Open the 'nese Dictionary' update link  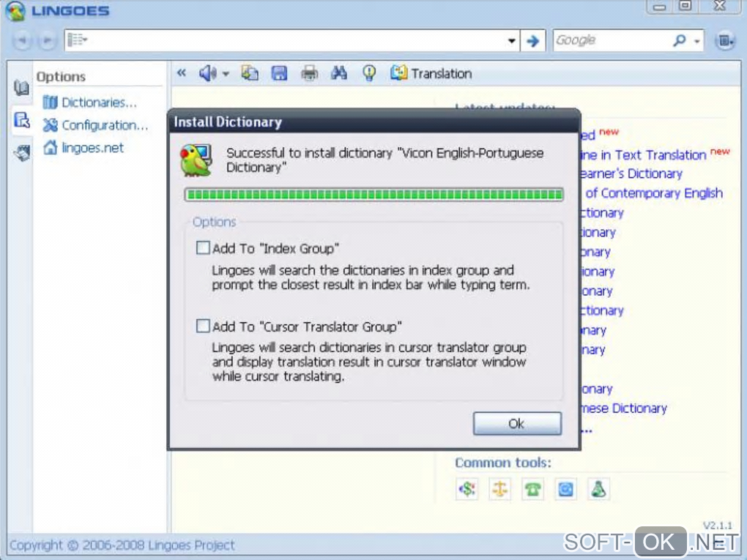(624, 408)
